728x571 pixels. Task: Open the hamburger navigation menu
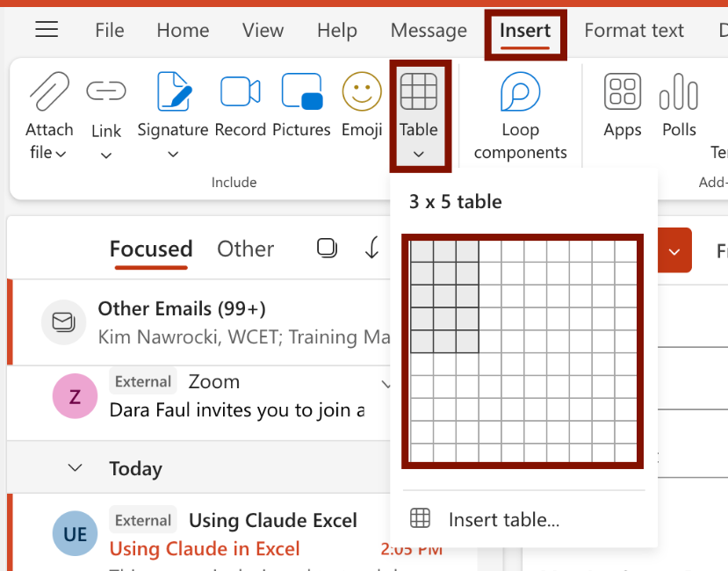pos(46,29)
